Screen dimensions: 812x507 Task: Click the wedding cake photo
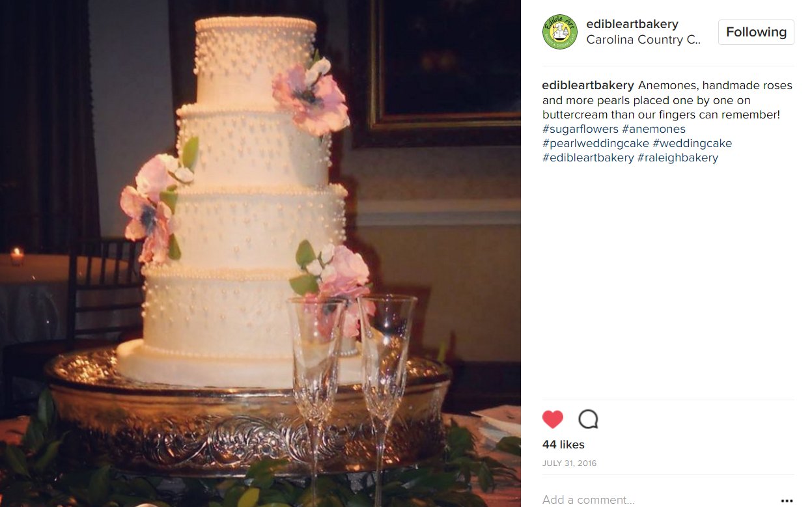260,253
